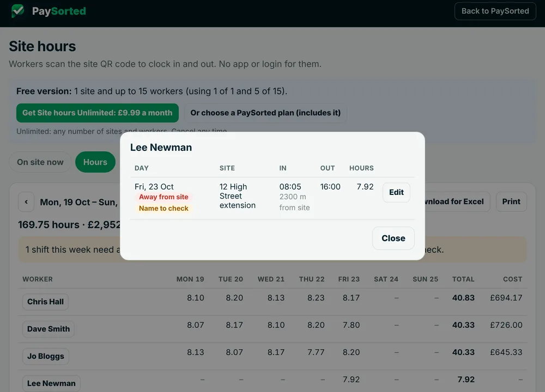Click Dave Smith's cost £726.00

506,325
